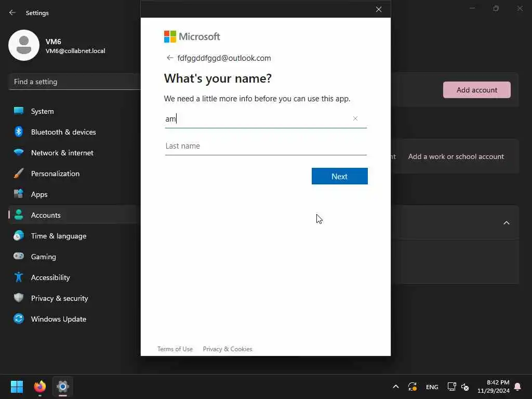Click the Settings gear taskbar icon
Screen dimensions: 532x399
pos(63,387)
